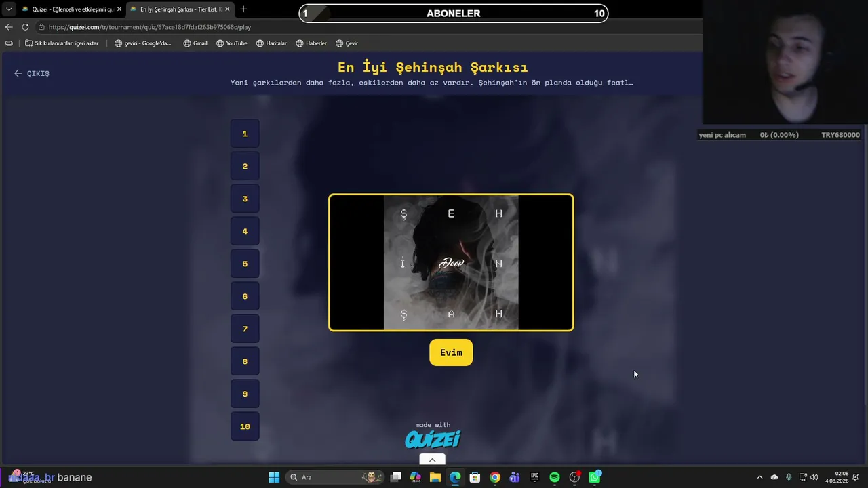Select the En İyi Şehinşah Şarkısı tab
Image resolution: width=868 pixels, height=488 pixels.
point(180,9)
